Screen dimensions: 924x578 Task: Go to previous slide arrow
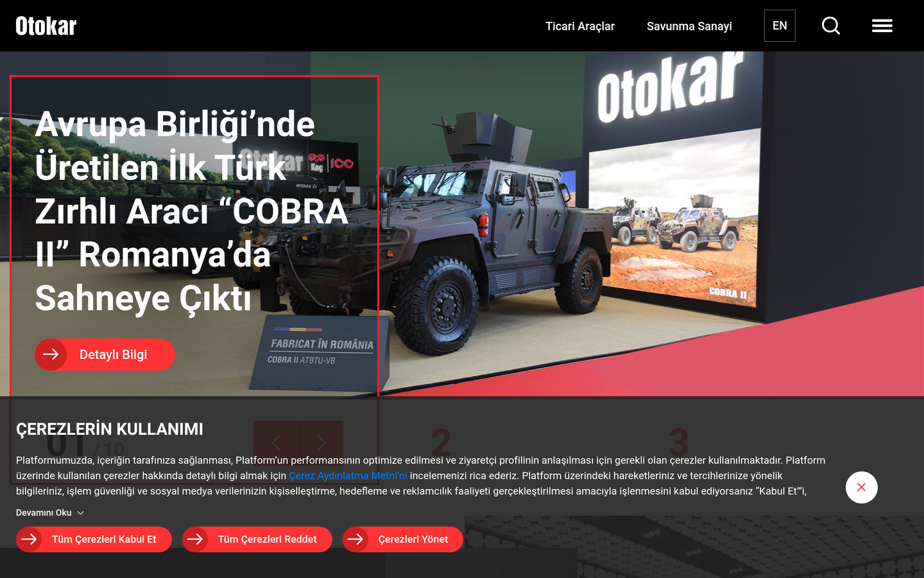coord(276,442)
